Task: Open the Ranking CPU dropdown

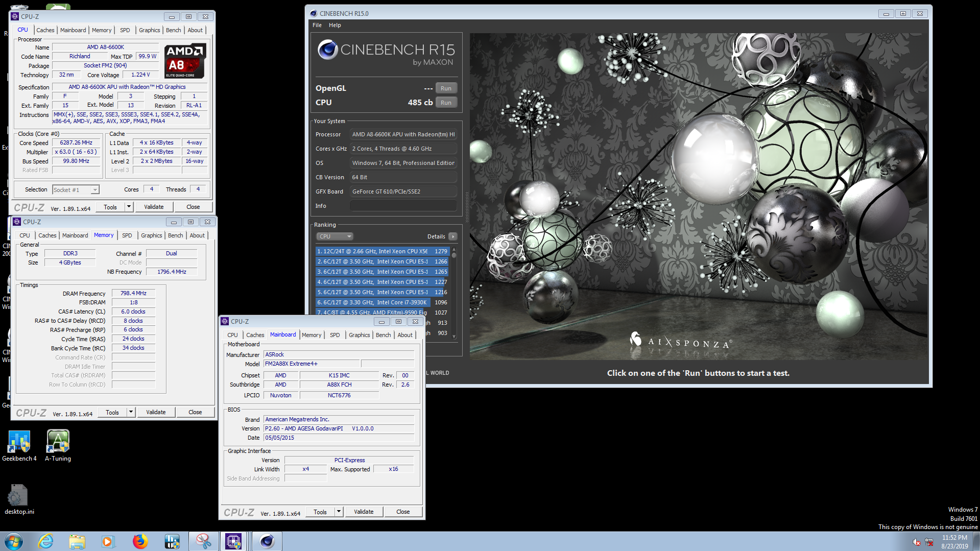Action: coord(334,236)
